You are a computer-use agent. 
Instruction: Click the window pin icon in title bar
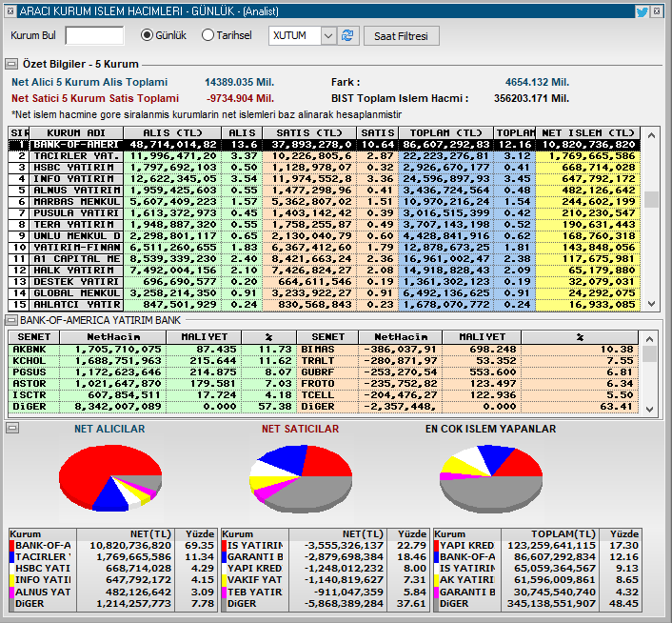(10, 11)
